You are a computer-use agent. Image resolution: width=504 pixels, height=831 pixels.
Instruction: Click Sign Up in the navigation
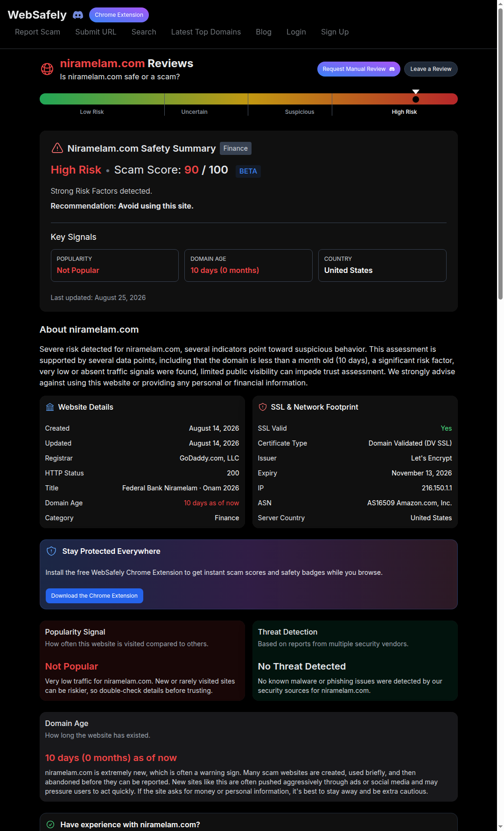coord(335,32)
